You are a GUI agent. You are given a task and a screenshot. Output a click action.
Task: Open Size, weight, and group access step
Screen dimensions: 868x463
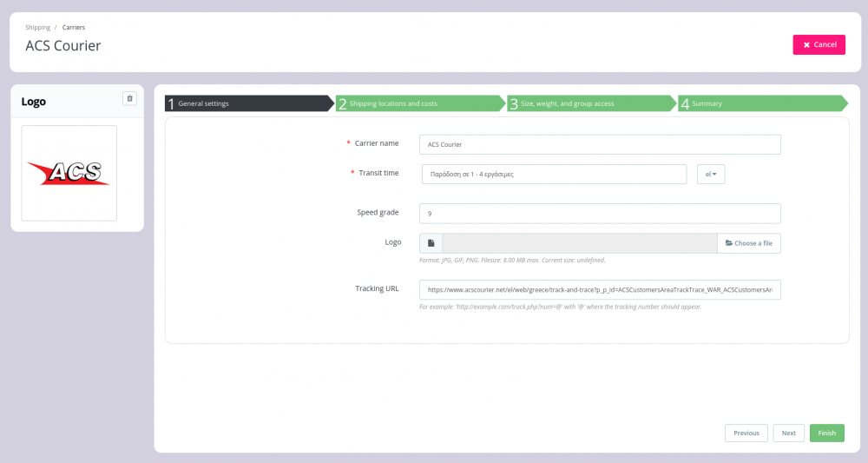click(x=591, y=103)
